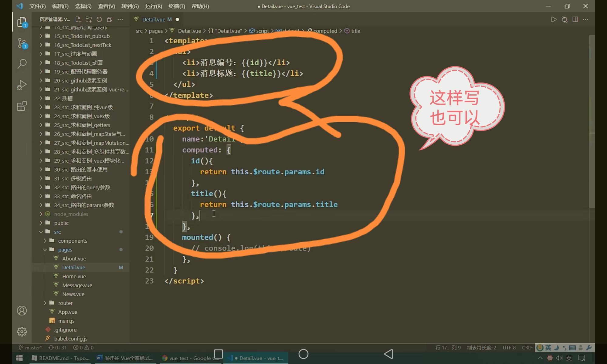Viewport: 607px width, 364px height.
Task: Change the CRLF line ending setting
Action: point(527,348)
